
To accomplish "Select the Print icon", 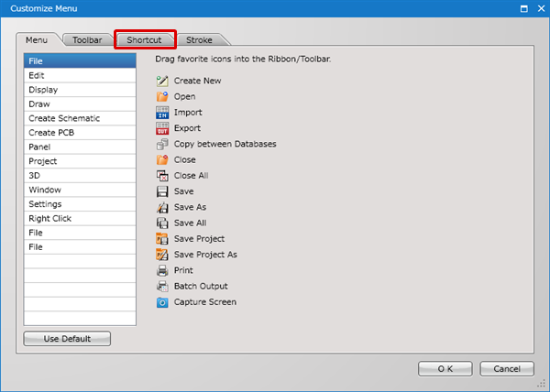I will (163, 270).
